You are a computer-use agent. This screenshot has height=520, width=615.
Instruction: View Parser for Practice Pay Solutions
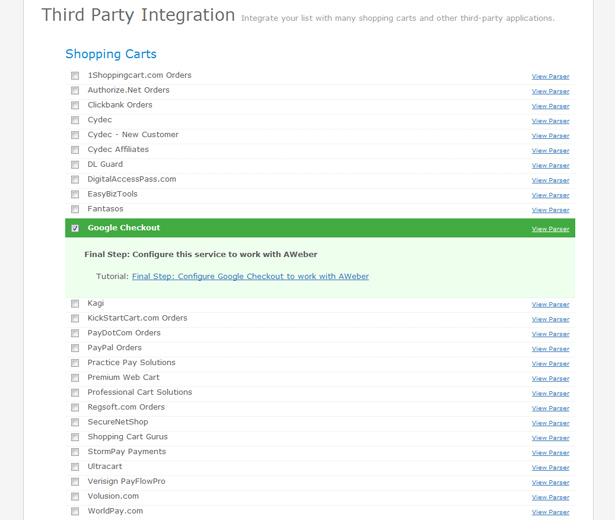click(550, 364)
